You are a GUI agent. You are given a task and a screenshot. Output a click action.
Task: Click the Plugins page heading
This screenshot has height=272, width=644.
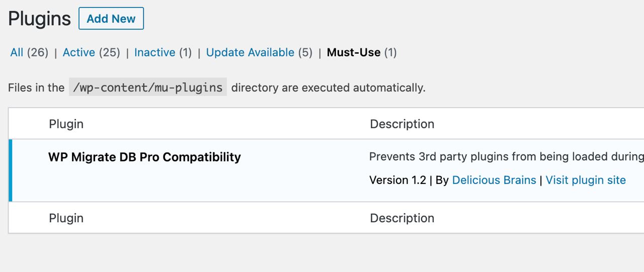coord(39,19)
